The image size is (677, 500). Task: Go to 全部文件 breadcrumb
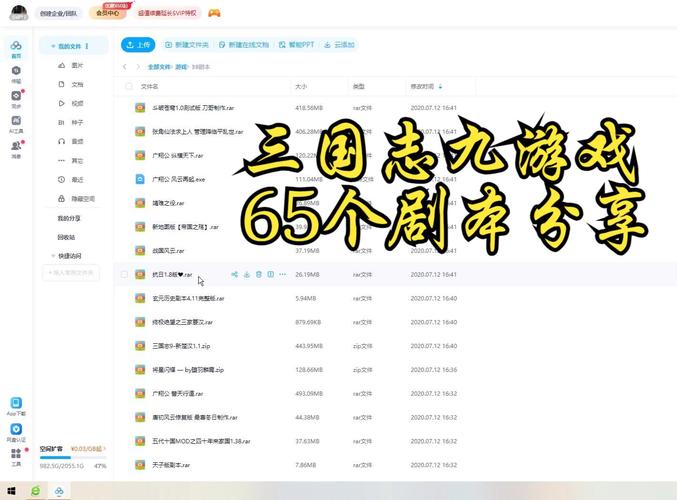[x=159, y=67]
